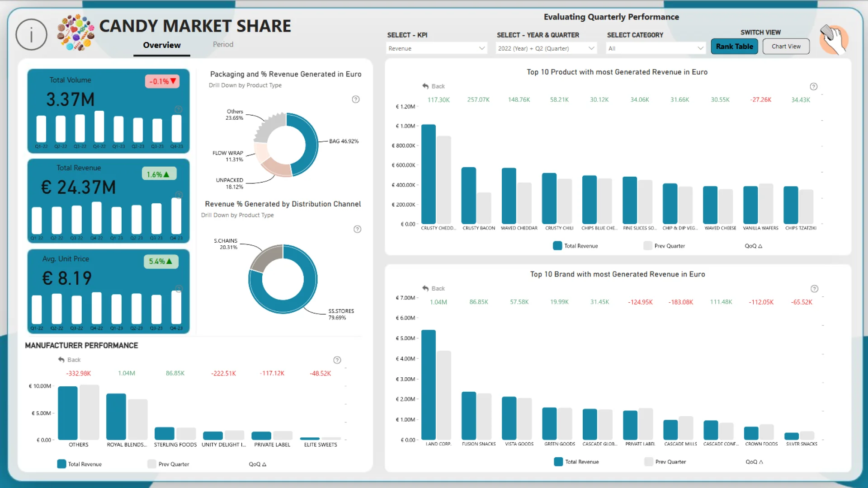Screen dimensions: 868x488
Task: Open help for the Packaging donut chart
Action: 356,99
